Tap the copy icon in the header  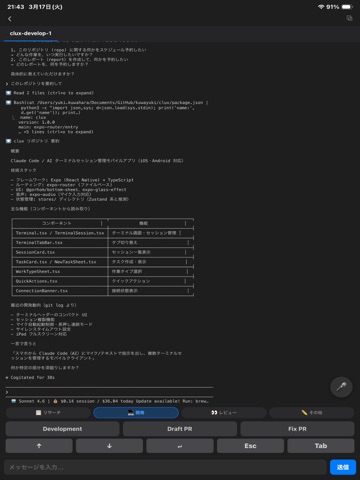tap(349, 18)
